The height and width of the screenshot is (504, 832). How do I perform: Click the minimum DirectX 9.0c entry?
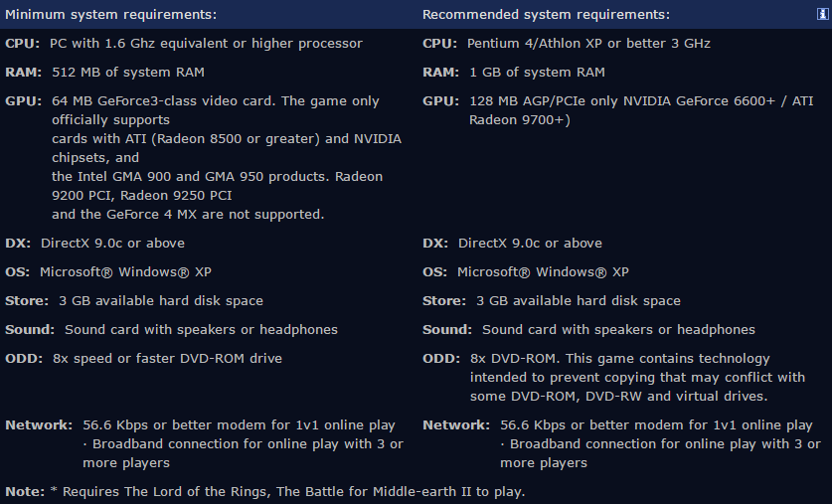[112, 244]
